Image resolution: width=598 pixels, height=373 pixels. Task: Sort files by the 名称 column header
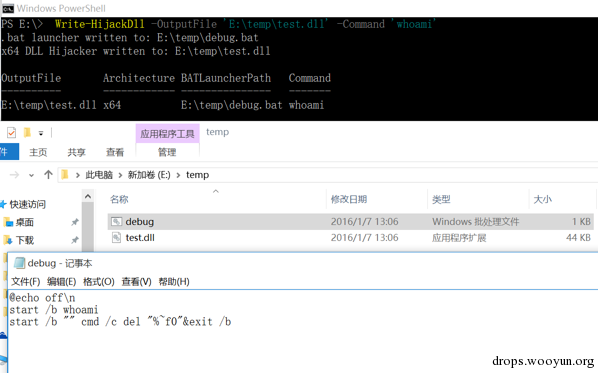[119, 199]
